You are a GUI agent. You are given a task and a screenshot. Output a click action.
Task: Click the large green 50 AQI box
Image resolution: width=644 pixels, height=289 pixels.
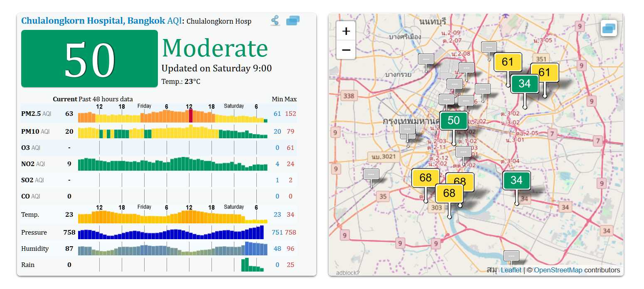pyautogui.click(x=89, y=59)
